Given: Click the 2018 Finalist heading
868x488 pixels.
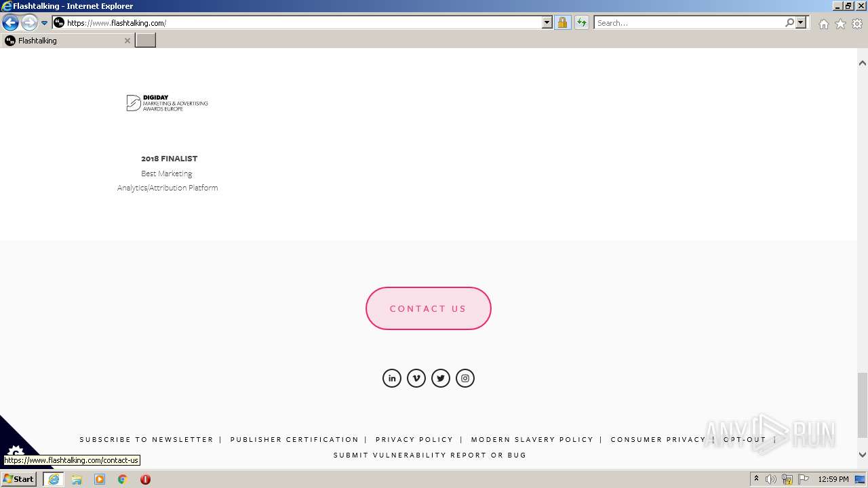Looking at the screenshot, I should (170, 159).
